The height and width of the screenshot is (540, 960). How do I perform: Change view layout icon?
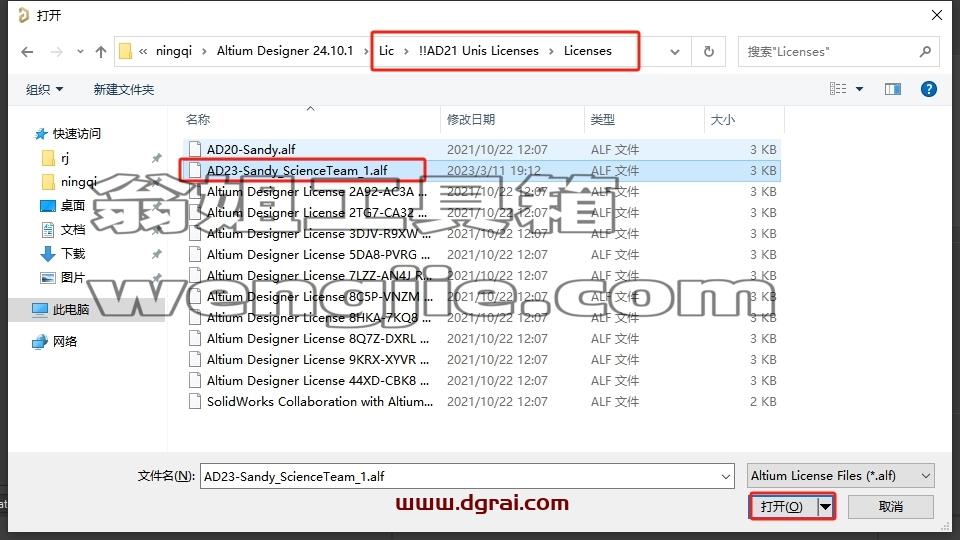point(838,89)
